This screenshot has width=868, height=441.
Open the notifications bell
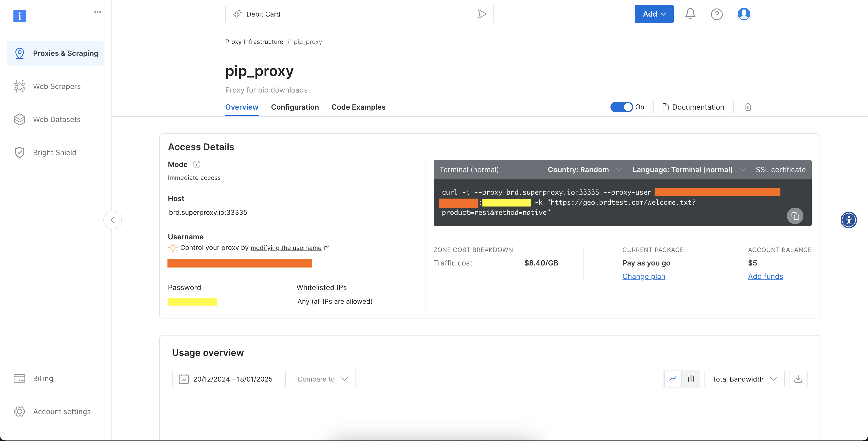pyautogui.click(x=690, y=14)
